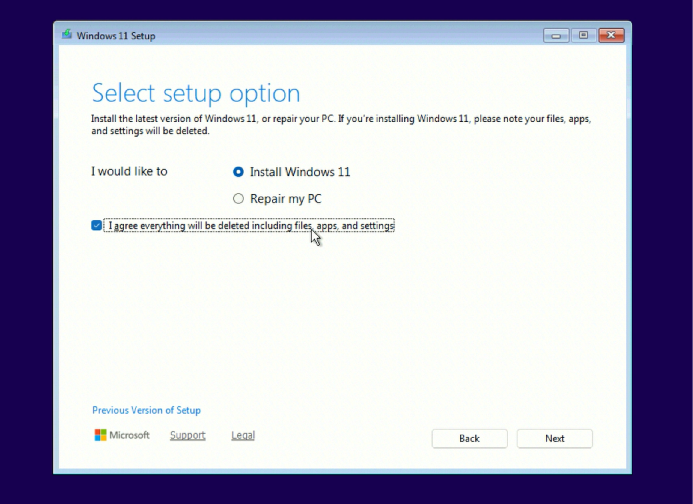Select the Install Windows 11 radio button
The width and height of the screenshot is (693, 504).
tap(238, 172)
